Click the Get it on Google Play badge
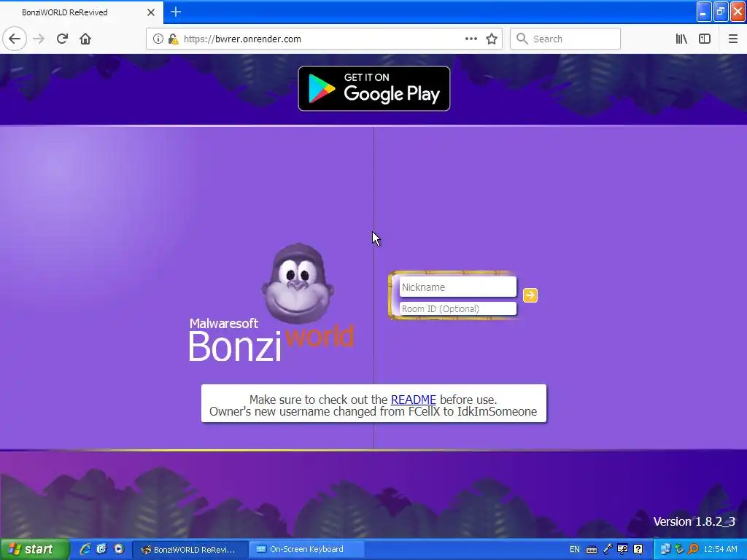The width and height of the screenshot is (747, 560). (x=374, y=88)
